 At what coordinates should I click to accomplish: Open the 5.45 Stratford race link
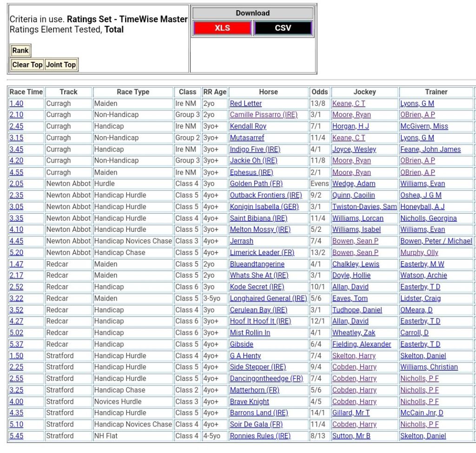[x=16, y=436]
